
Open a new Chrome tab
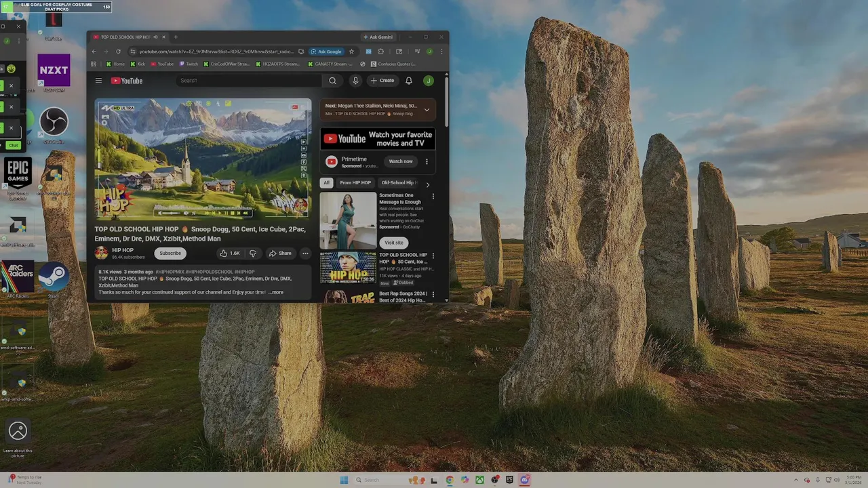pyautogui.click(x=176, y=37)
